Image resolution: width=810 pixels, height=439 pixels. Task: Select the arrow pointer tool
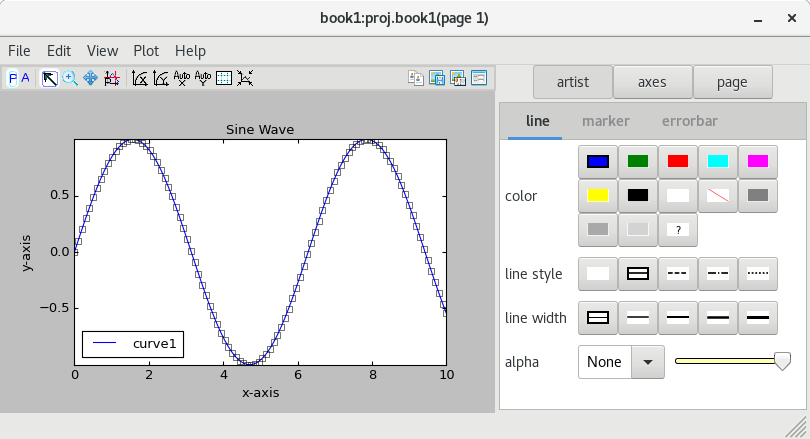[50, 79]
